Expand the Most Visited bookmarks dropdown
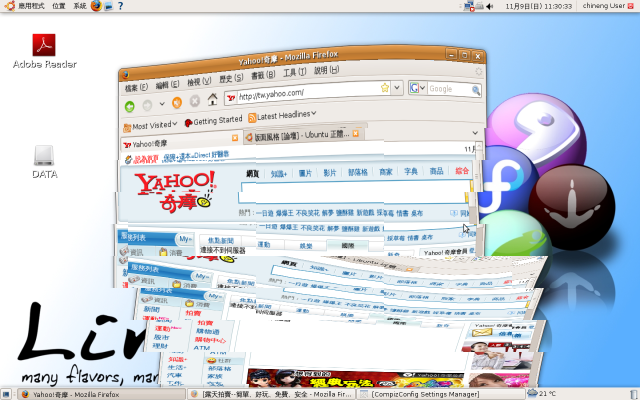 (175, 123)
